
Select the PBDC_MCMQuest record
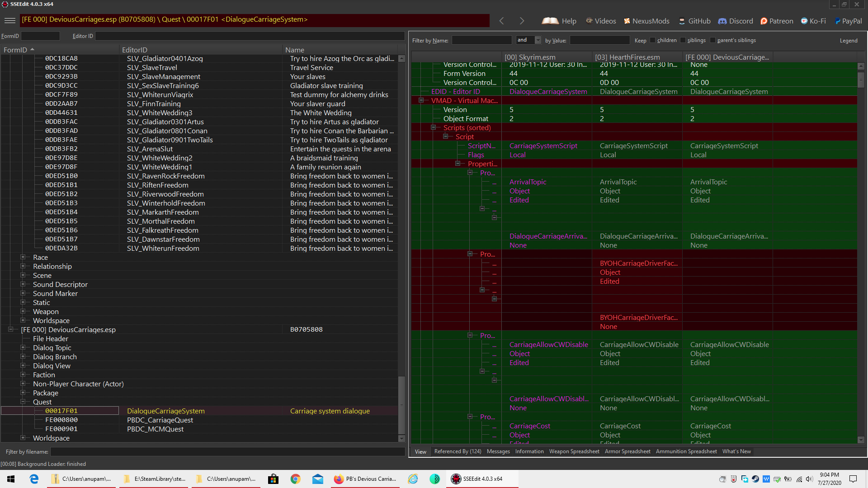point(199,429)
